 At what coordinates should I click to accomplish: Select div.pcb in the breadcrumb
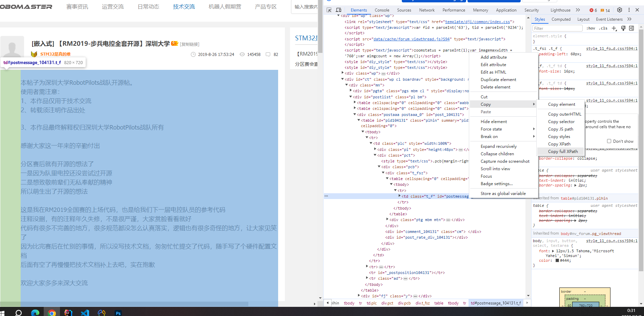pos(404,303)
